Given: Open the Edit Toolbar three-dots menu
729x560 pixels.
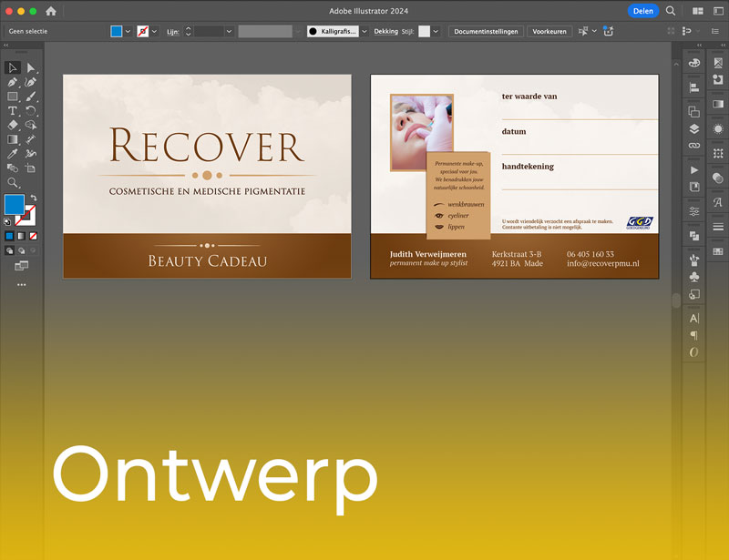Looking at the screenshot, I should pyautogui.click(x=21, y=284).
